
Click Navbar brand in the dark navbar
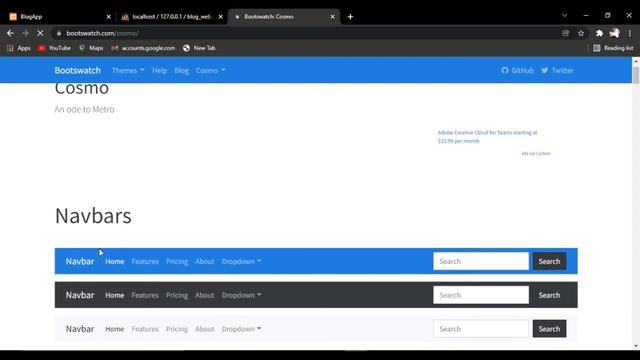80,295
